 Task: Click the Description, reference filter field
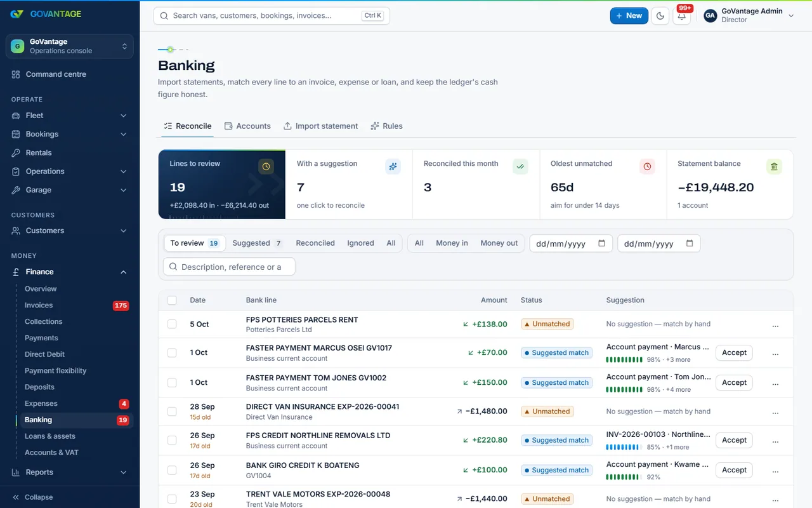coord(229,267)
